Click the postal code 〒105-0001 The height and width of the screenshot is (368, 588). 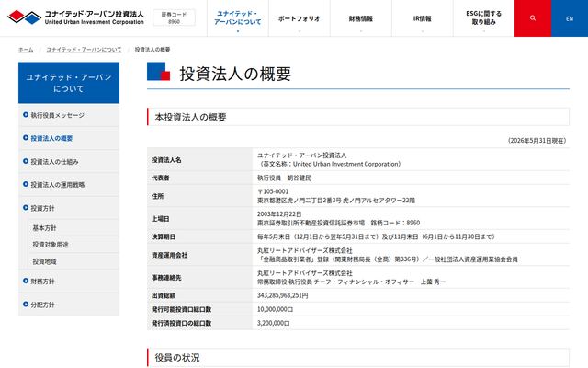click(x=273, y=191)
